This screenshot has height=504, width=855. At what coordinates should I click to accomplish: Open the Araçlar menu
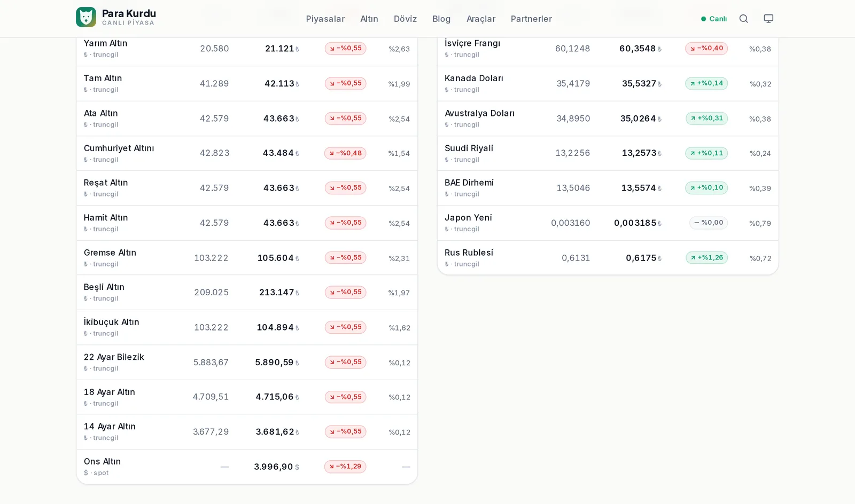(x=481, y=19)
